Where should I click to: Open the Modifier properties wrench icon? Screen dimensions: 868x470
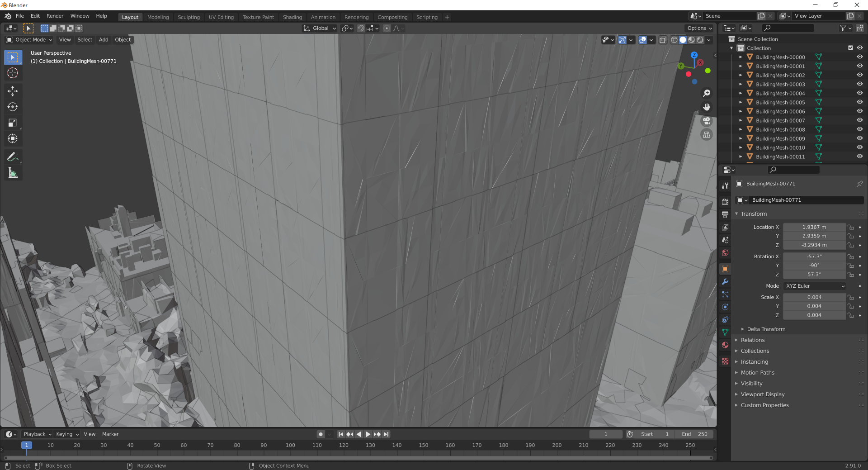click(725, 282)
